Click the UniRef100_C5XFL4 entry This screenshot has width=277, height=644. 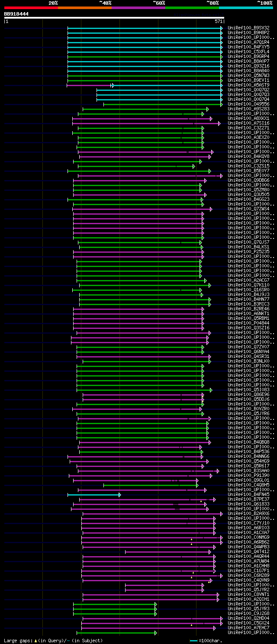tap(248, 52)
